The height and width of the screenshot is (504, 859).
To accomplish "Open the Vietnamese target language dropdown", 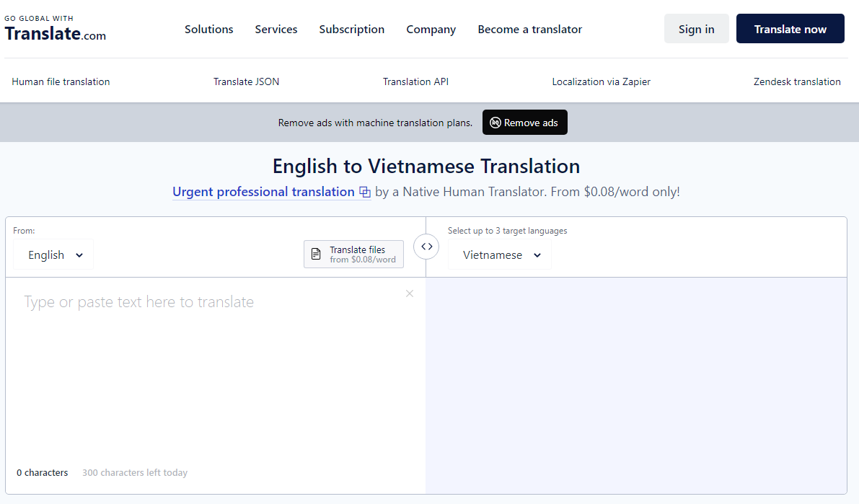I will [501, 255].
